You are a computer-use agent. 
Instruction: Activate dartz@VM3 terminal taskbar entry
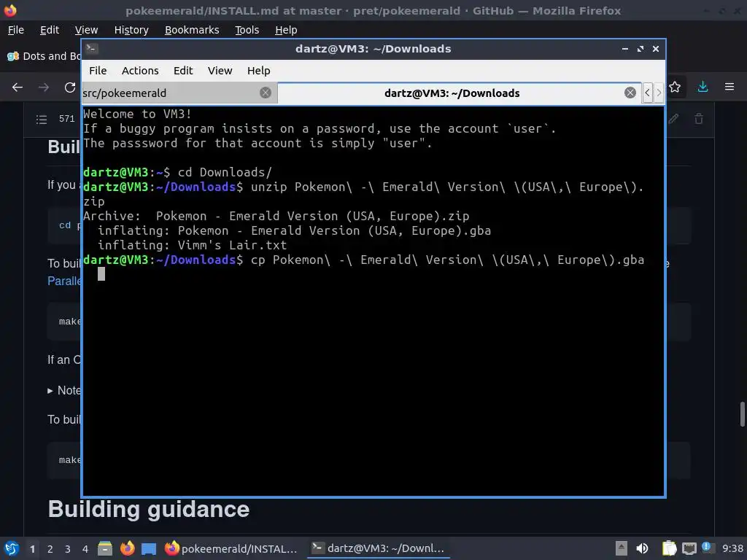point(379,548)
